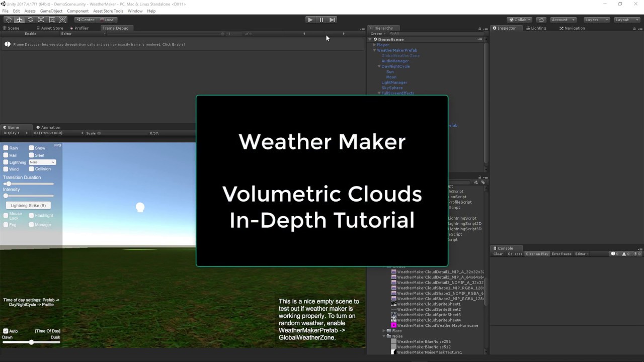644x362 pixels.
Task: Enable the Collision checkbox
Action: pos(31,169)
